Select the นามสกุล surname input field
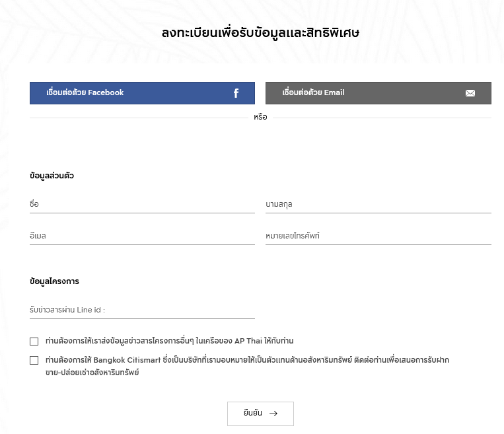 378,205
